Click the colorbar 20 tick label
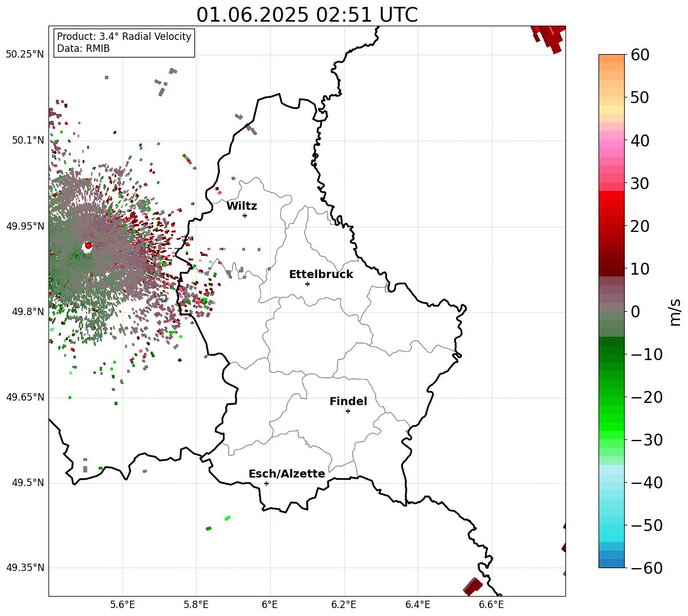Viewport: 688px width, 616px height. pyautogui.click(x=640, y=226)
